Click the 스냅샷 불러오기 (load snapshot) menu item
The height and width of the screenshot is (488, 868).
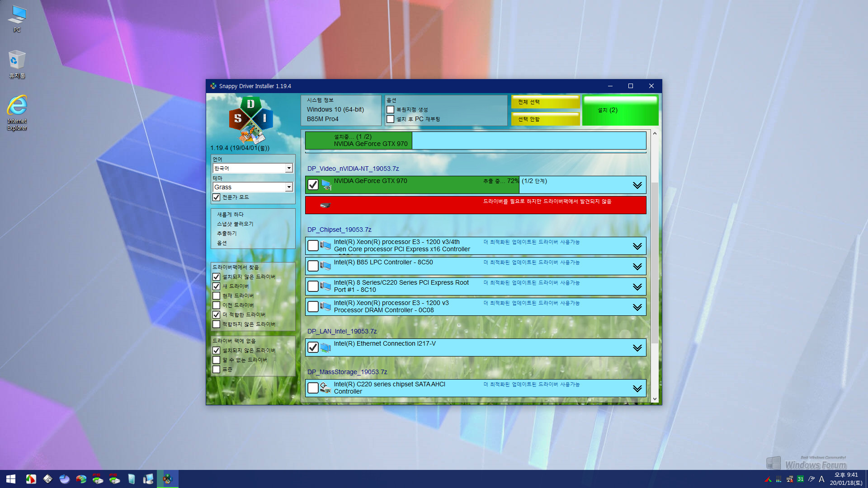click(x=235, y=224)
